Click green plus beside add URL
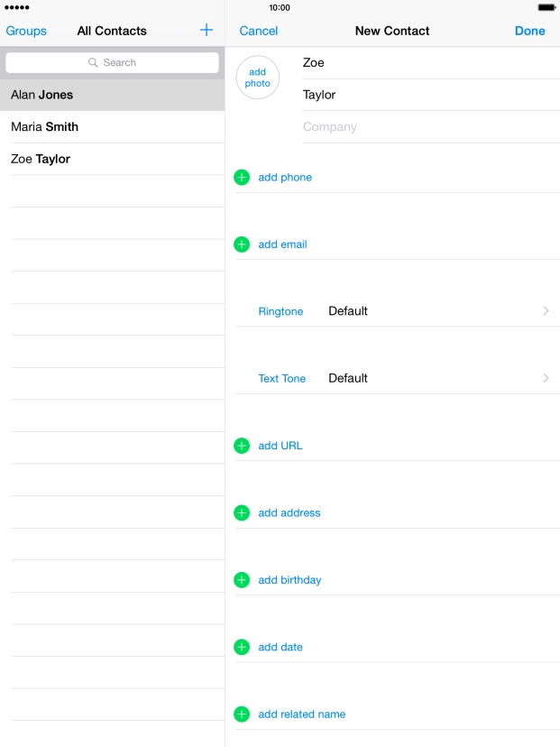Image resolution: width=560 pixels, height=747 pixels. coord(242,446)
